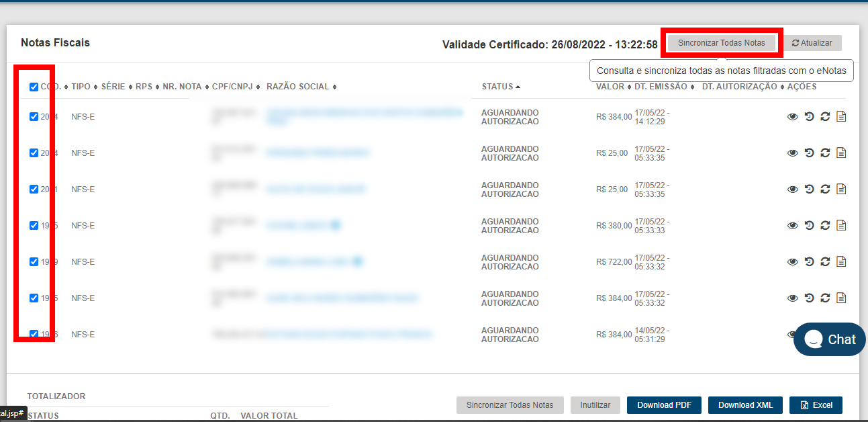Click the eye icon for the note issued at 14:12:29
Image resolution: width=868 pixels, height=422 pixels.
[792, 117]
